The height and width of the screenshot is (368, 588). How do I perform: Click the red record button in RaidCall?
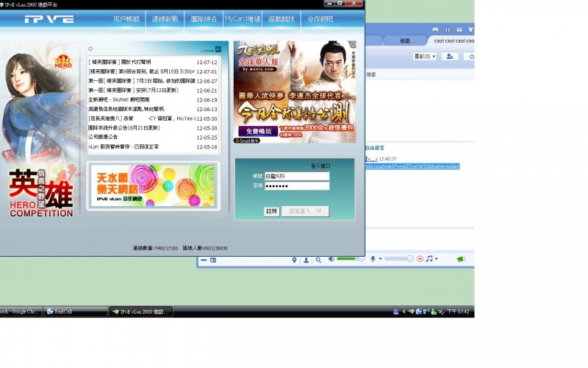coord(420,259)
